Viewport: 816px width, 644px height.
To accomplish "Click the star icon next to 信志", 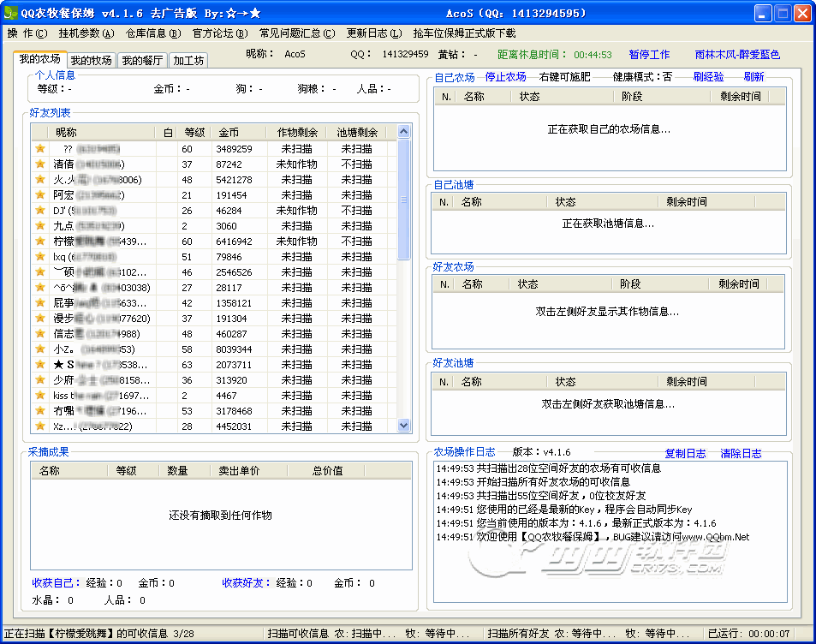I will pos(39,334).
